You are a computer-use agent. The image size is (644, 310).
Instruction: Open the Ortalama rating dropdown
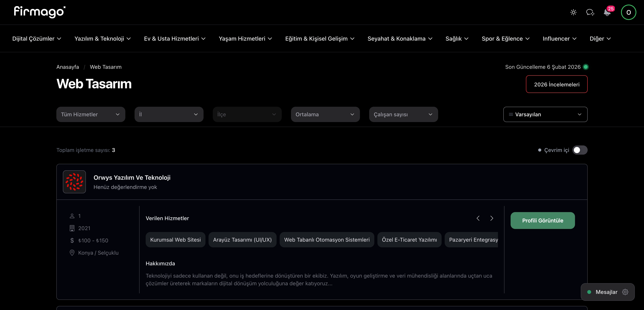(x=325, y=115)
